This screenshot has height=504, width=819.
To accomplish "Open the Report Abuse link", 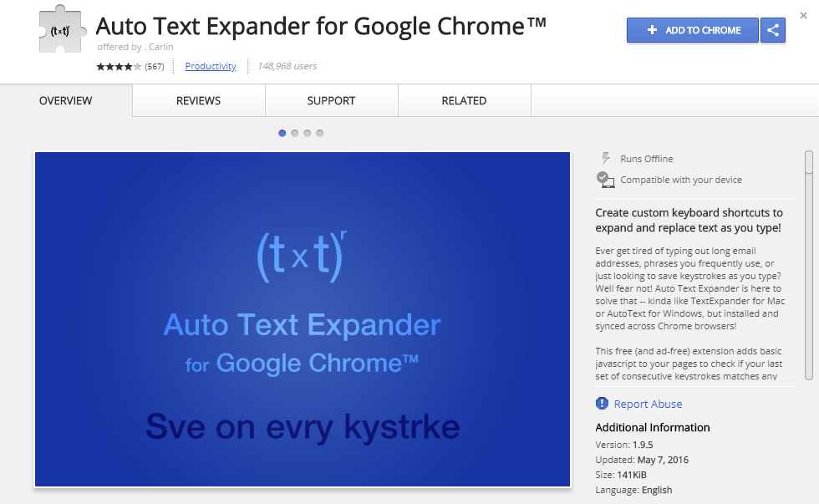I will click(648, 404).
